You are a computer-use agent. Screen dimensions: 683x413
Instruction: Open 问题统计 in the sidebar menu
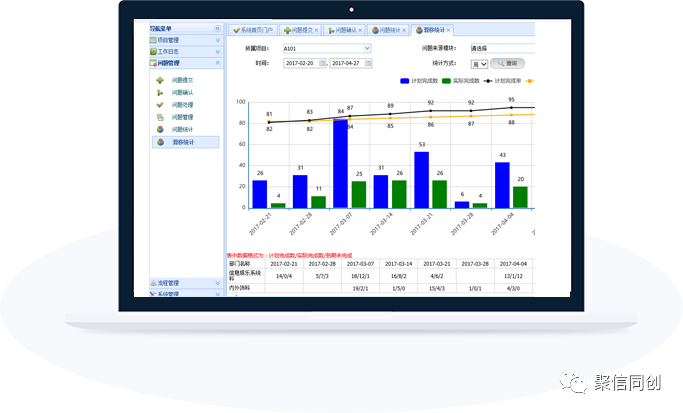point(183,129)
